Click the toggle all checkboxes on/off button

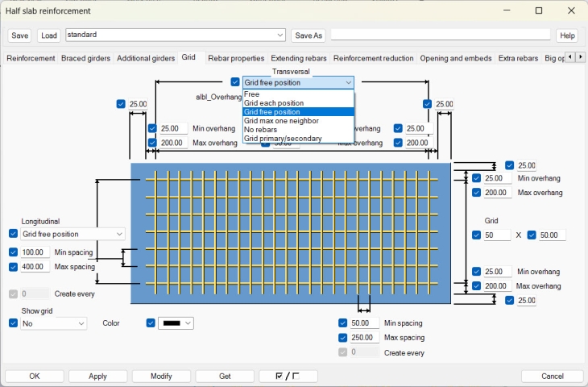[x=288, y=377]
